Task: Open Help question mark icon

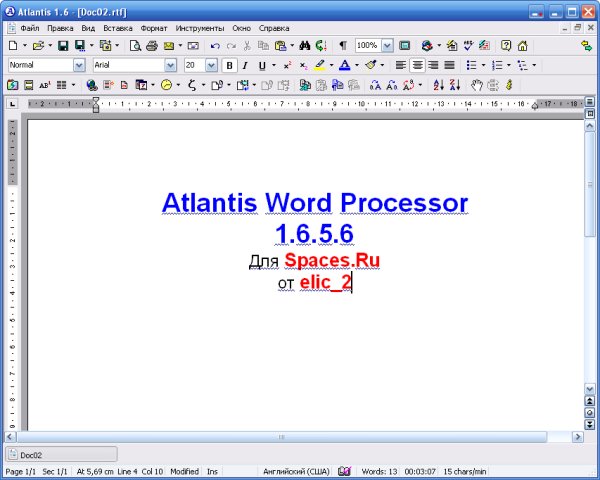Action: 506,46
